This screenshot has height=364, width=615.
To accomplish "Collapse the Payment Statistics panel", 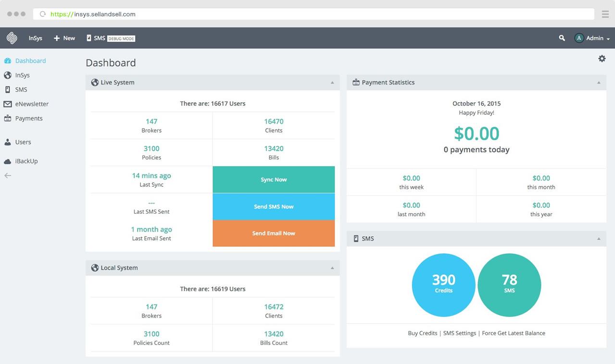I will [599, 82].
